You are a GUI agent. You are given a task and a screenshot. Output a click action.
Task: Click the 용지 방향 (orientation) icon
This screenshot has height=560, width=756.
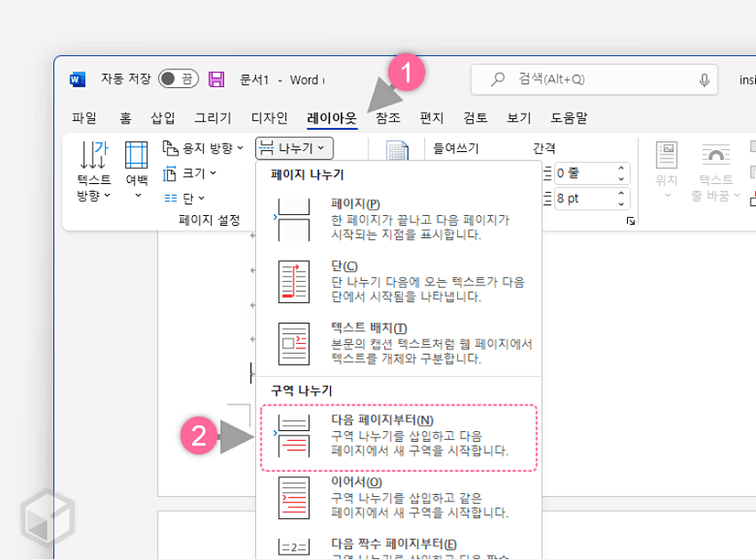169,148
